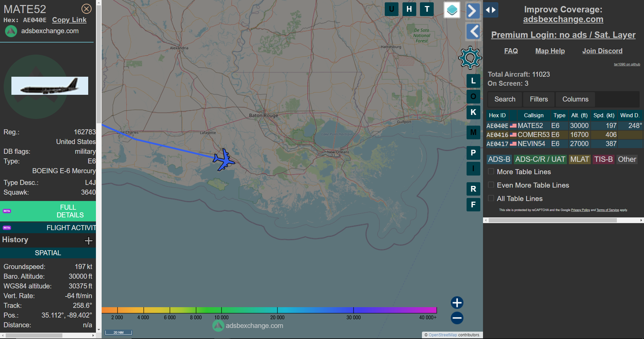Screen dimensions: 644x339
Task: Zoom in with the plus button
Action: tap(457, 302)
